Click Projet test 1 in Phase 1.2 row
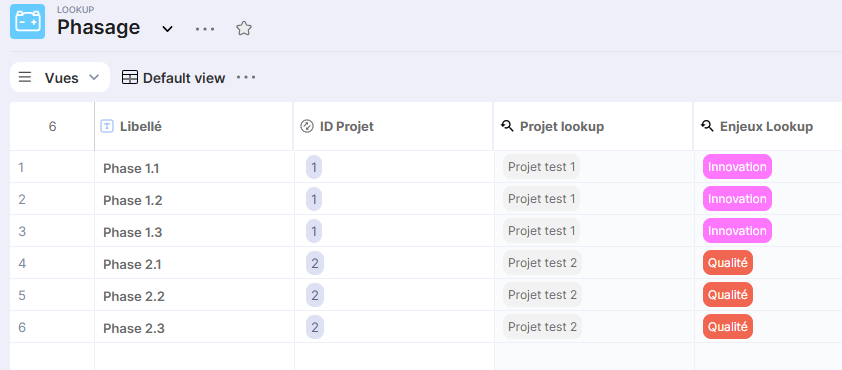 point(541,199)
